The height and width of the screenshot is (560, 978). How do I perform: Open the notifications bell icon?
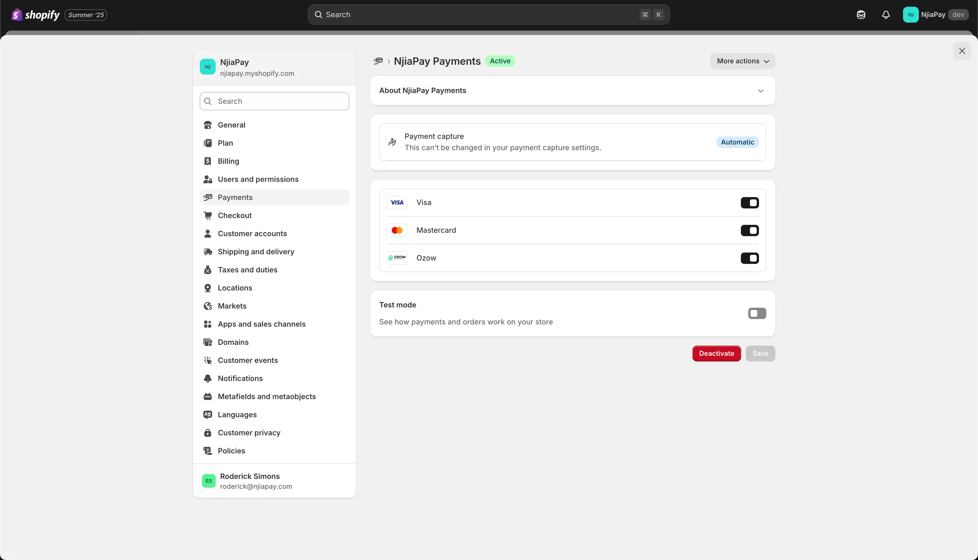pos(886,15)
